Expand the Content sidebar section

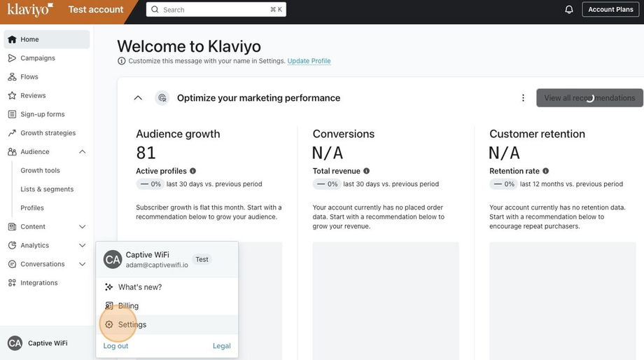click(83, 227)
